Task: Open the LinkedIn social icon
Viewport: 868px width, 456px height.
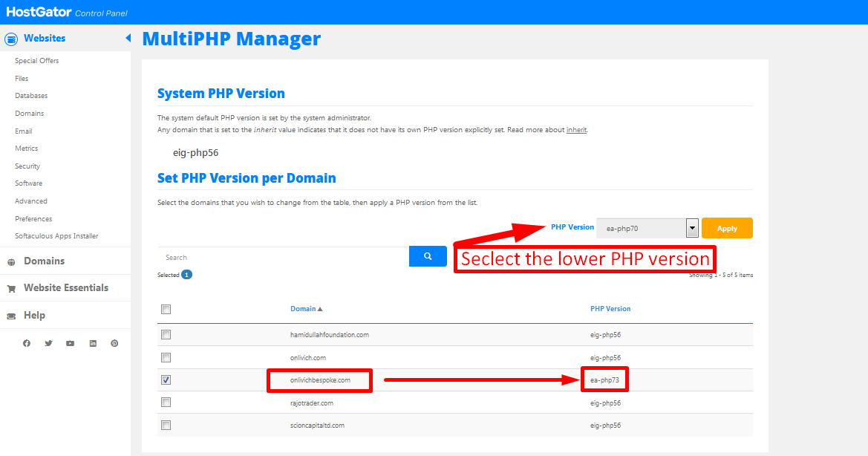Action: click(93, 343)
